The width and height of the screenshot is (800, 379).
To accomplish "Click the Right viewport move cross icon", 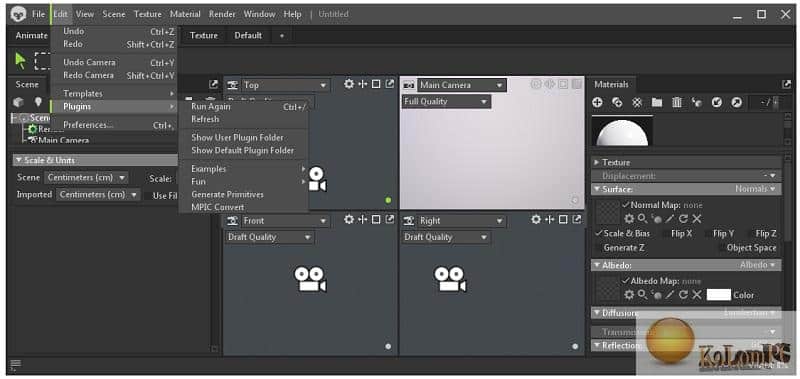I will tap(549, 219).
